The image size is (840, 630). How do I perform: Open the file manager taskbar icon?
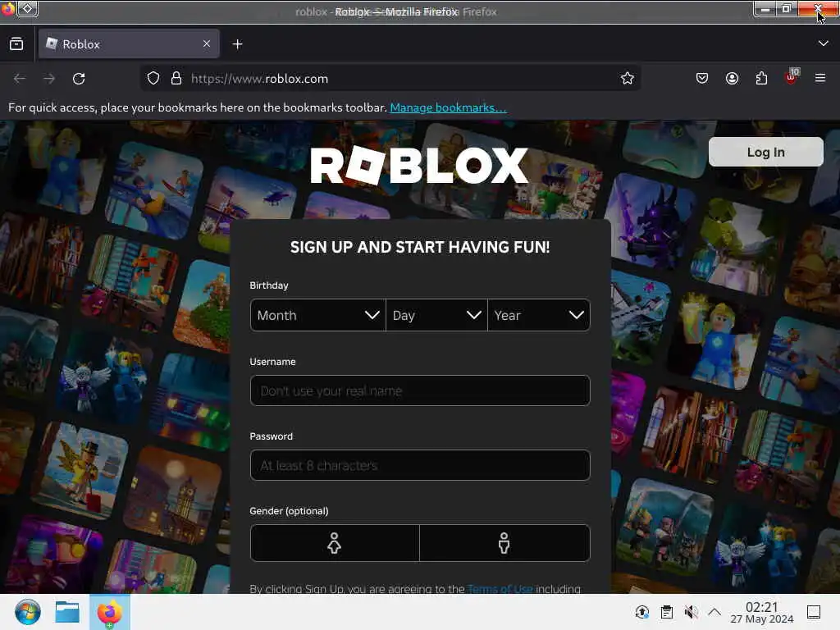coord(67,612)
